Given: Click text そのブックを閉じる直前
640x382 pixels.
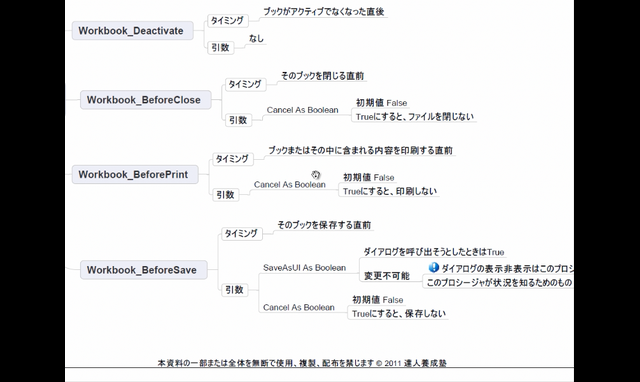Looking at the screenshot, I should click(x=322, y=76).
